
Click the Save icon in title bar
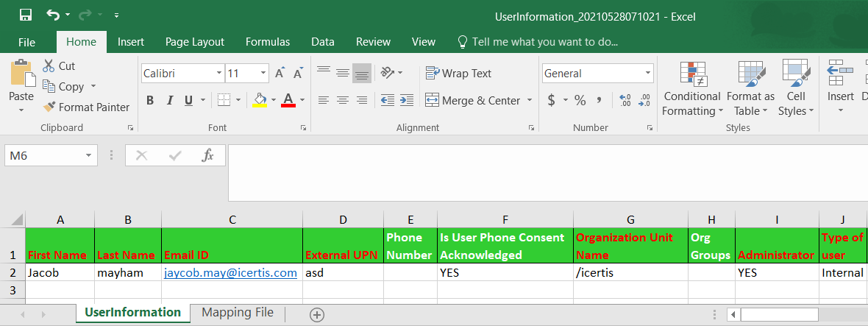pyautogui.click(x=26, y=15)
